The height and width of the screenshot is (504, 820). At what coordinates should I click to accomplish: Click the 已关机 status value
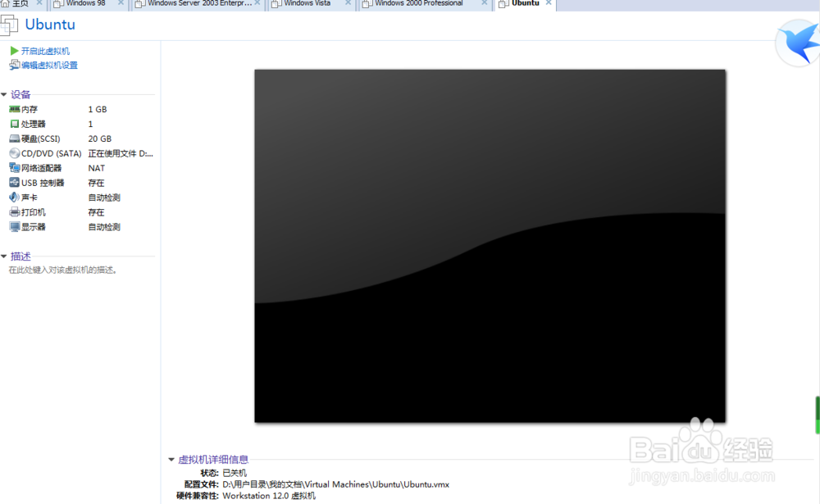[x=235, y=473]
